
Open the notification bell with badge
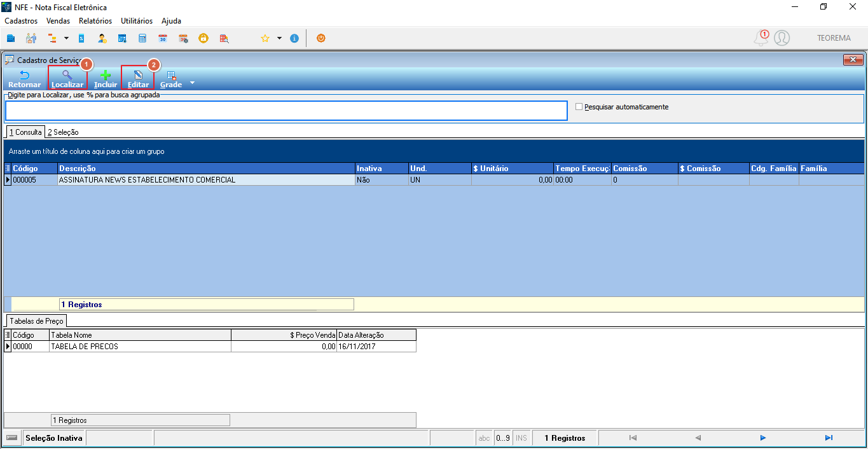[x=761, y=38]
